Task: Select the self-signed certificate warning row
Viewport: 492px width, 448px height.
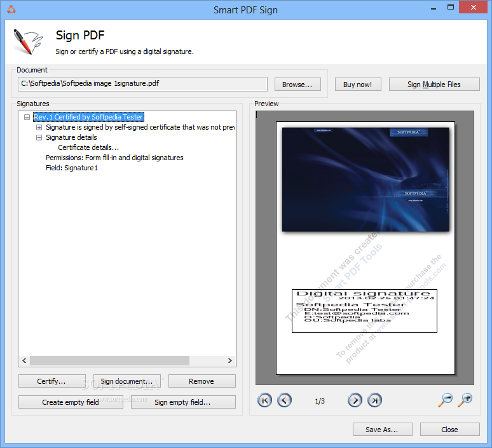Action: (140, 127)
